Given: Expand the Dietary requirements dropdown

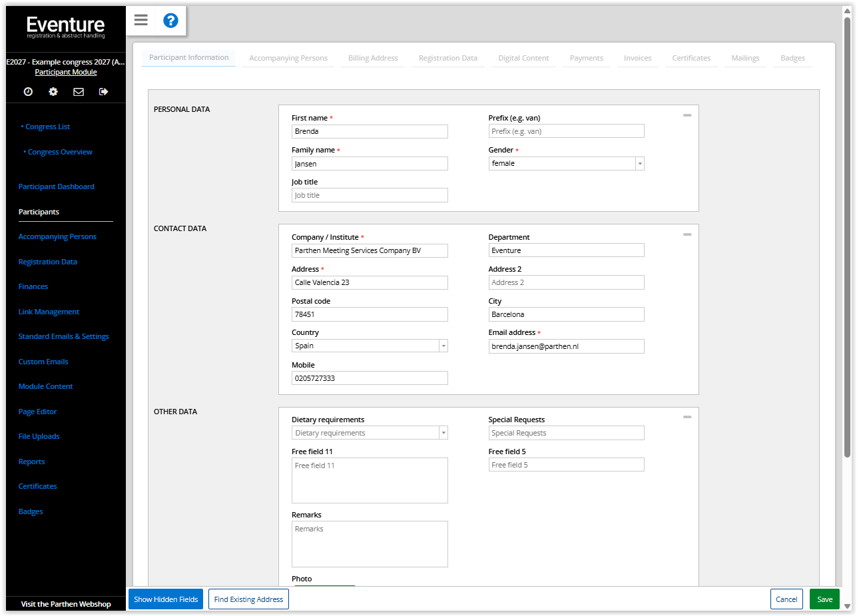Looking at the screenshot, I should [443, 434].
